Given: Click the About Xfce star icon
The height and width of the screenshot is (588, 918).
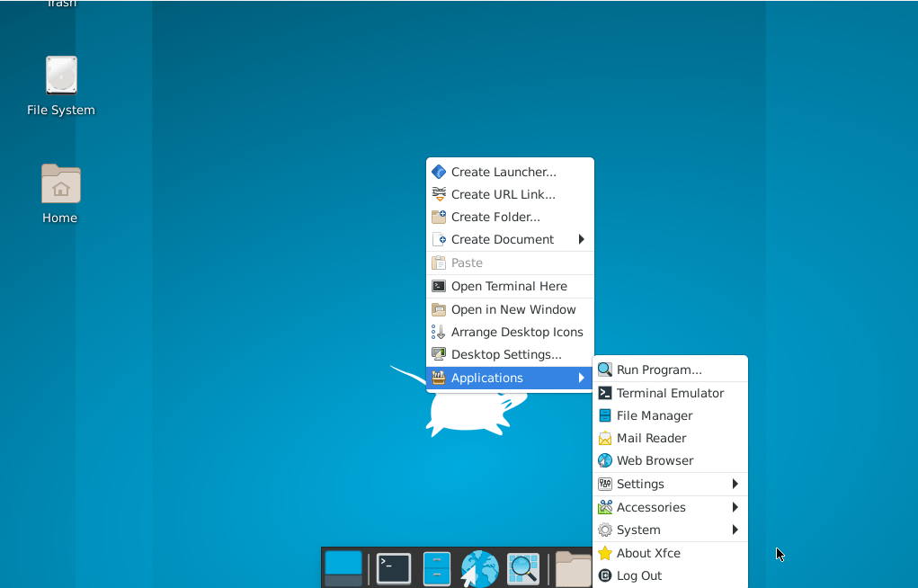Looking at the screenshot, I should coord(605,553).
